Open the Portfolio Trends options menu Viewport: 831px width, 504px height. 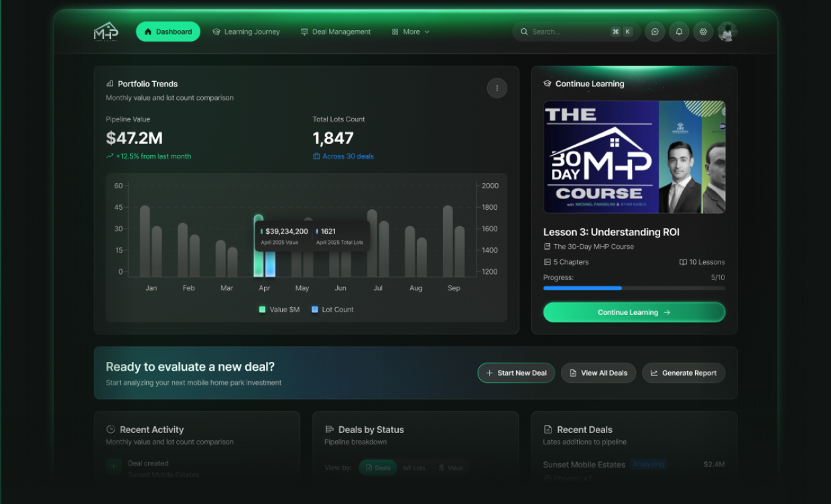click(497, 88)
